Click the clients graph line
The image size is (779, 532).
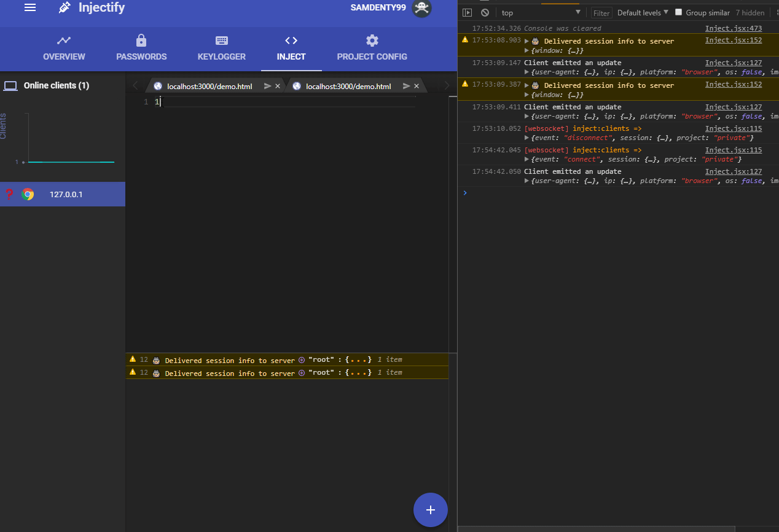tap(71, 162)
